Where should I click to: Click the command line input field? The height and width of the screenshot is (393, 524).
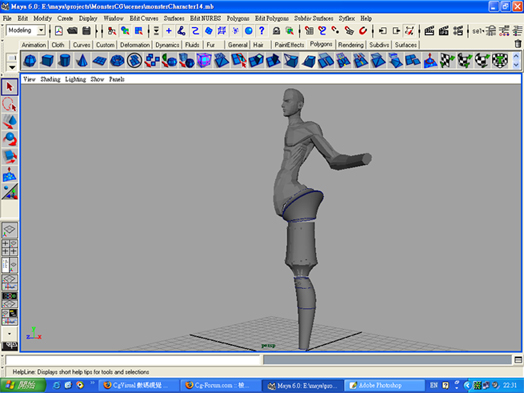click(133, 360)
